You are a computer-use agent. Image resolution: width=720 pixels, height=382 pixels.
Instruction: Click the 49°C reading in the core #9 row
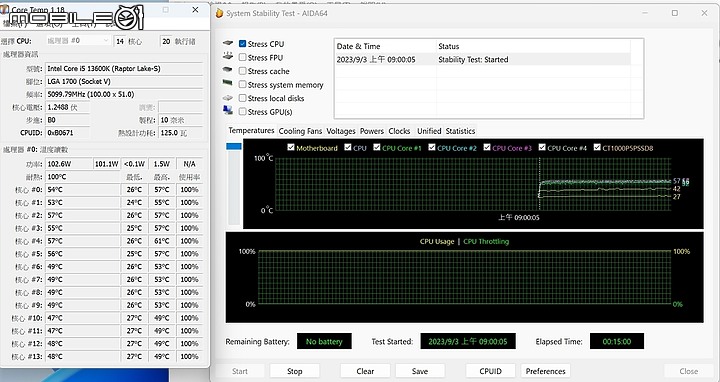tap(83, 305)
